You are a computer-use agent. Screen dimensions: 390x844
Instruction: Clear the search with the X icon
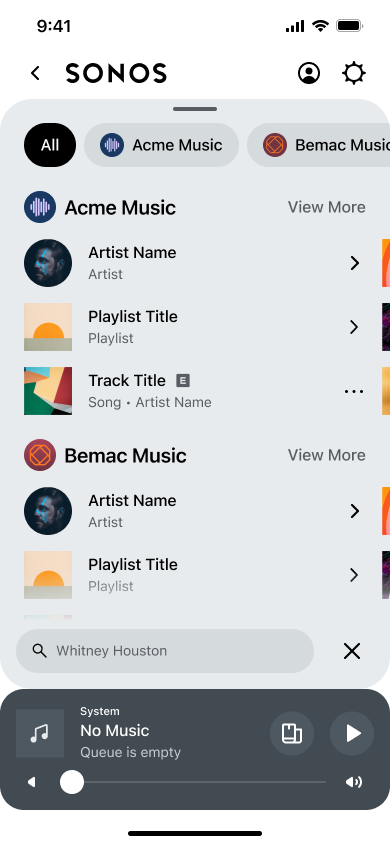352,651
